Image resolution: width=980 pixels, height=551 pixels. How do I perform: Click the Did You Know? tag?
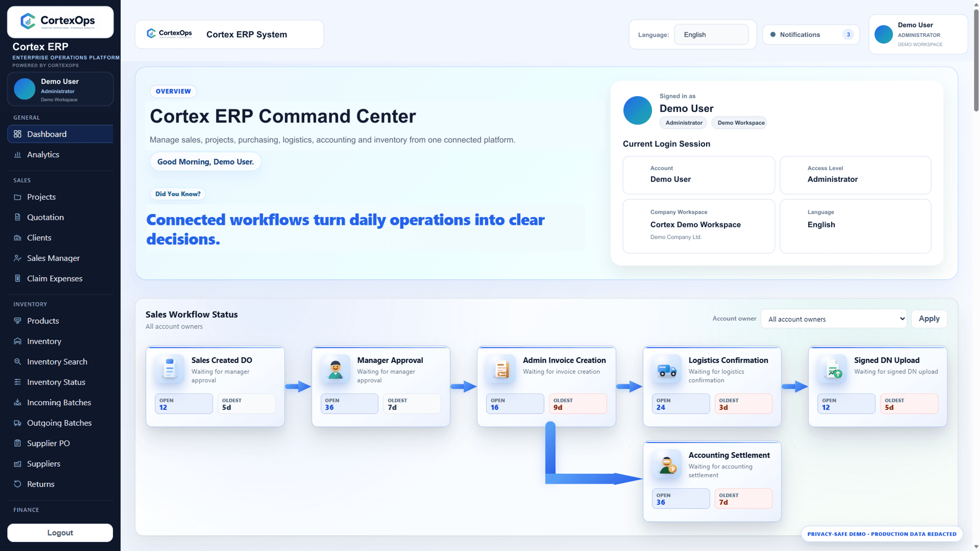[x=178, y=194]
